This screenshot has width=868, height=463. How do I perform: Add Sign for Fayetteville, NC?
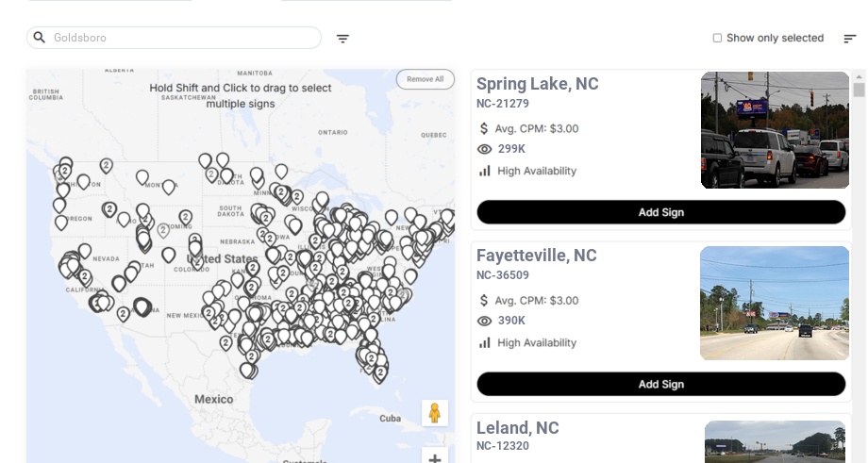pyautogui.click(x=660, y=384)
